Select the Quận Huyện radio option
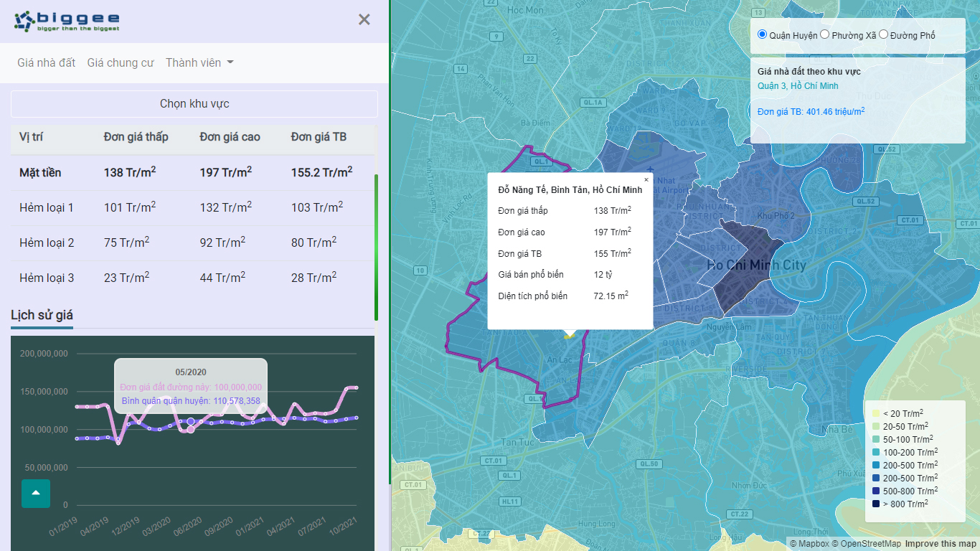The image size is (980, 551). [763, 34]
